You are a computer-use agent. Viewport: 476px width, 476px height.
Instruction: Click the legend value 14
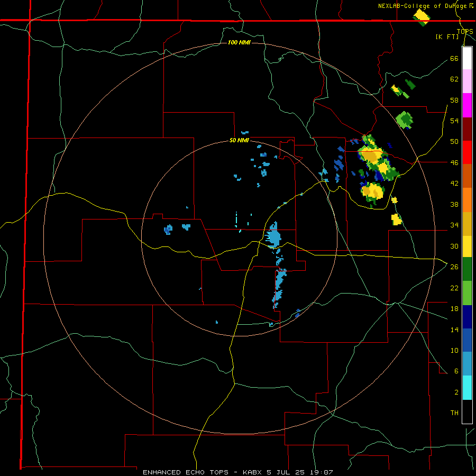point(454,329)
